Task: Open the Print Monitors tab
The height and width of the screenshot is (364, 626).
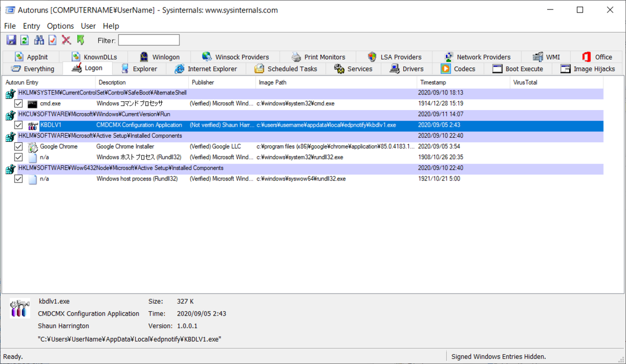Action: 318,57
